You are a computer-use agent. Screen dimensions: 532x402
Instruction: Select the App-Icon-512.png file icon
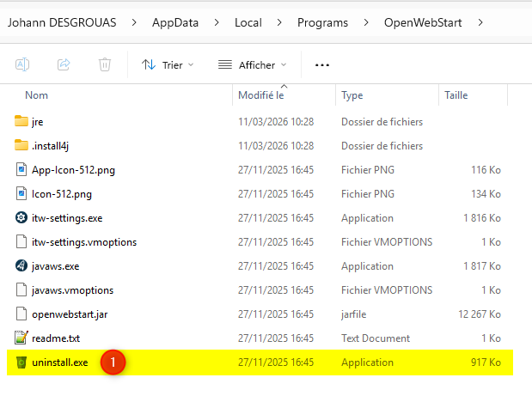[x=21, y=170]
